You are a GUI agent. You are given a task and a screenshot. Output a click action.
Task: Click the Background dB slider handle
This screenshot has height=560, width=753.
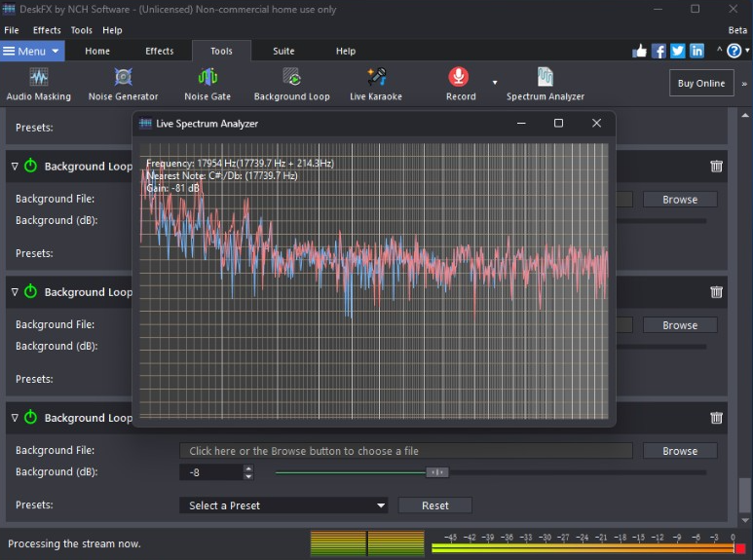click(x=437, y=472)
